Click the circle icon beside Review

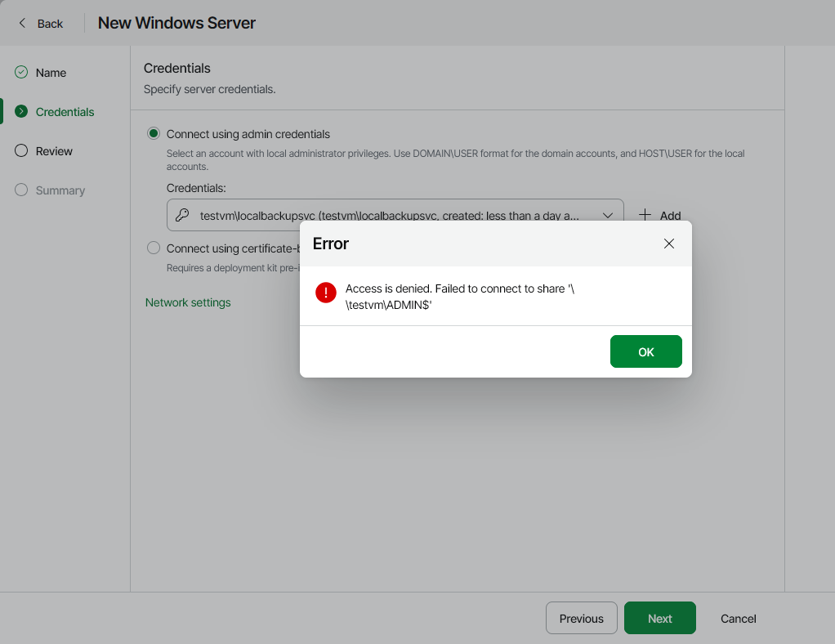pyautogui.click(x=21, y=151)
